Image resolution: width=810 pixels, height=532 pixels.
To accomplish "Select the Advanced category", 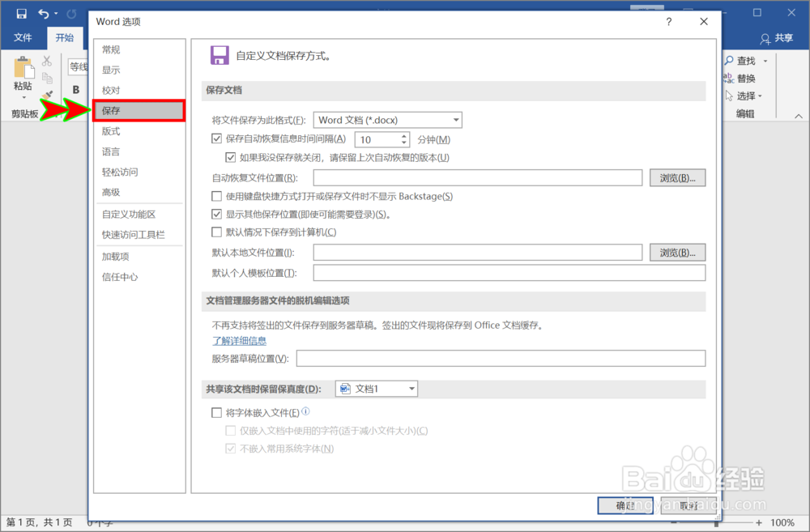I will coord(139,192).
